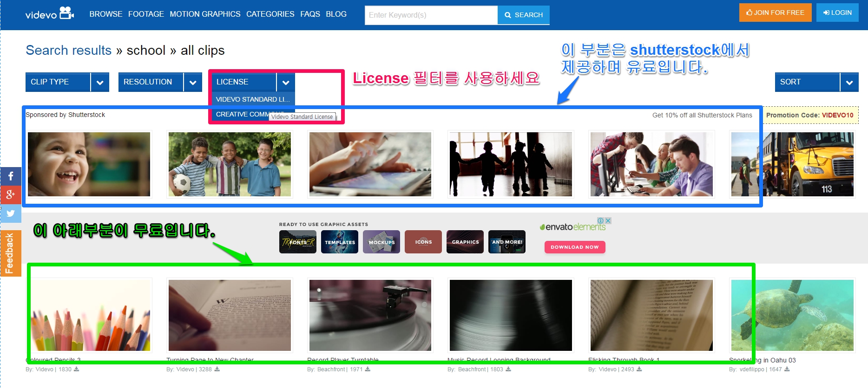Image resolution: width=868 pixels, height=388 pixels.
Task: Close the Envato Elements ad
Action: [608, 220]
